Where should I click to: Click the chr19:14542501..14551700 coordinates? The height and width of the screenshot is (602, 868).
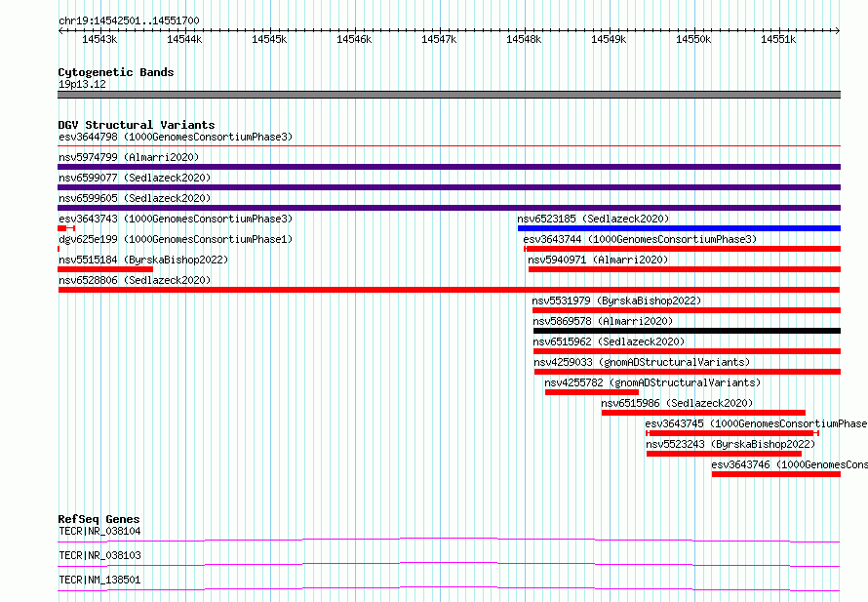pos(129,20)
